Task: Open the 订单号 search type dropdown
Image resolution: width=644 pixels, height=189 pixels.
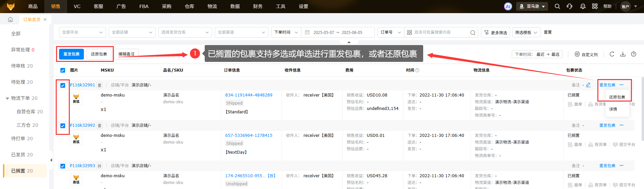Action: point(391,32)
